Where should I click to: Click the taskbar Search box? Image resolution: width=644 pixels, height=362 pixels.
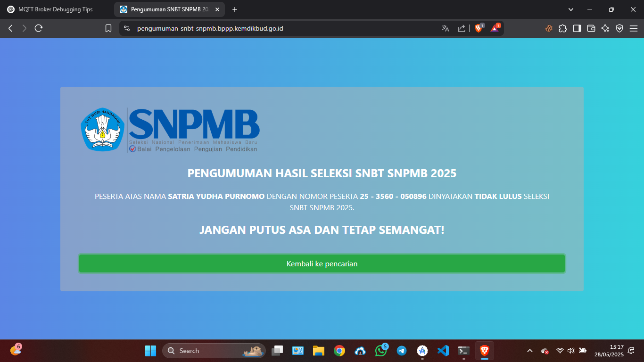(x=214, y=351)
